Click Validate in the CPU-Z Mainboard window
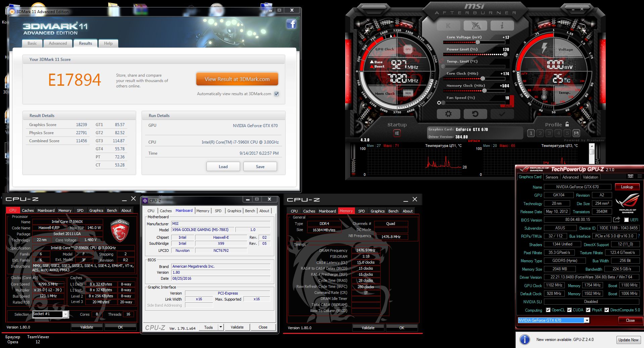 (237, 327)
